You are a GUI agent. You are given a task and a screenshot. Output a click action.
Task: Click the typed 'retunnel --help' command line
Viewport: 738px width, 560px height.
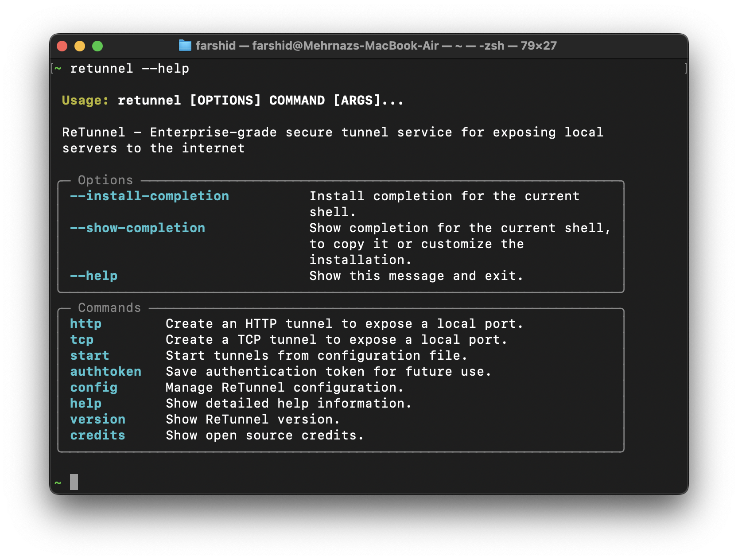(129, 68)
